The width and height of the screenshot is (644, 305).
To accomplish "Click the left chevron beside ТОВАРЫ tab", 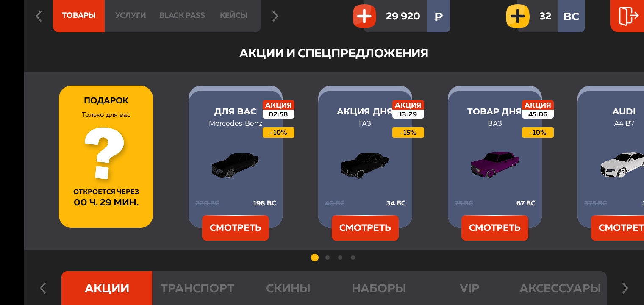I will (x=39, y=16).
